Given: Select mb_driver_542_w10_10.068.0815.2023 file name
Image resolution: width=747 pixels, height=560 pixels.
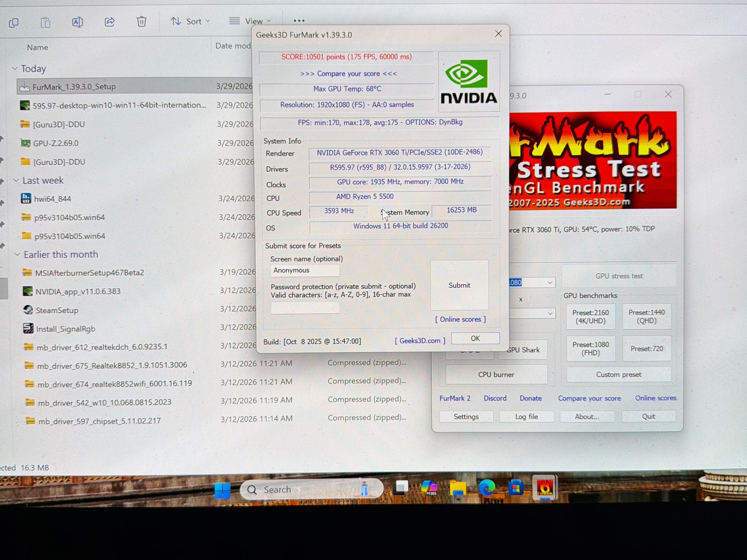Looking at the screenshot, I should 105,402.
